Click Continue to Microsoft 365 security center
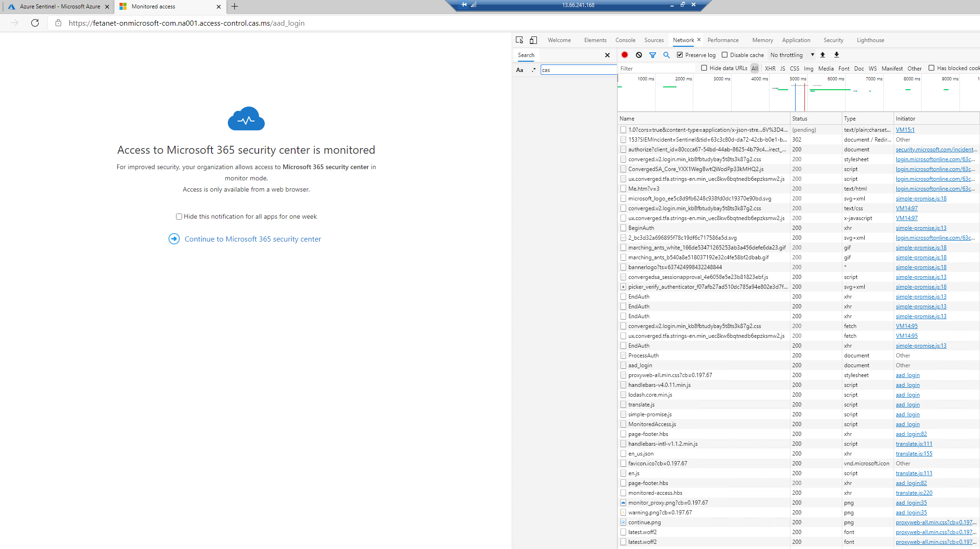The image size is (980, 549). [252, 239]
